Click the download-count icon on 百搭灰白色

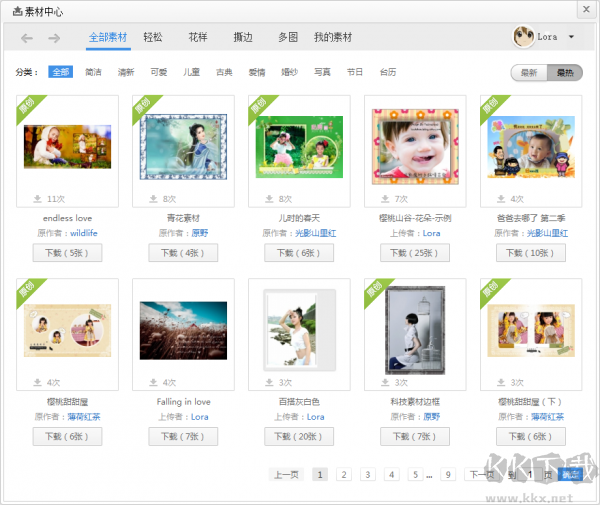pos(269,383)
